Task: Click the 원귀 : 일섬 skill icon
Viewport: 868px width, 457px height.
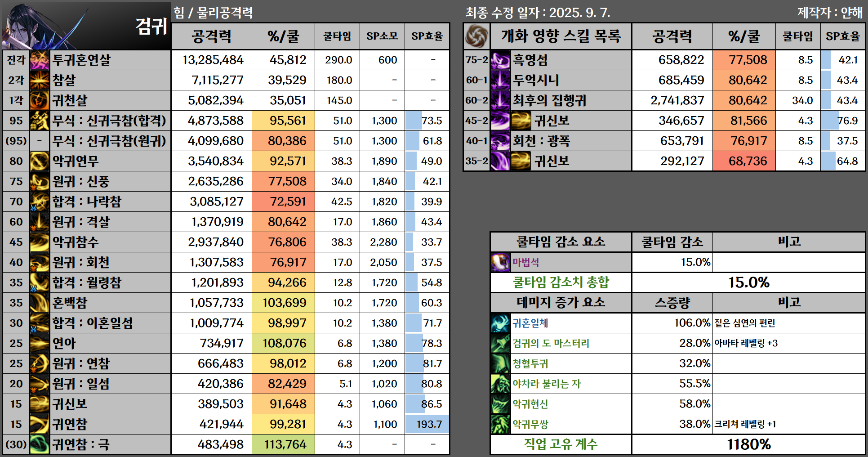Action: pyautogui.click(x=40, y=384)
